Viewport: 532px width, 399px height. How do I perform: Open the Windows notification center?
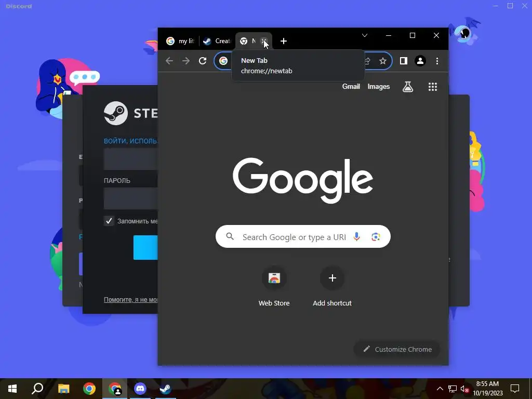click(515, 389)
